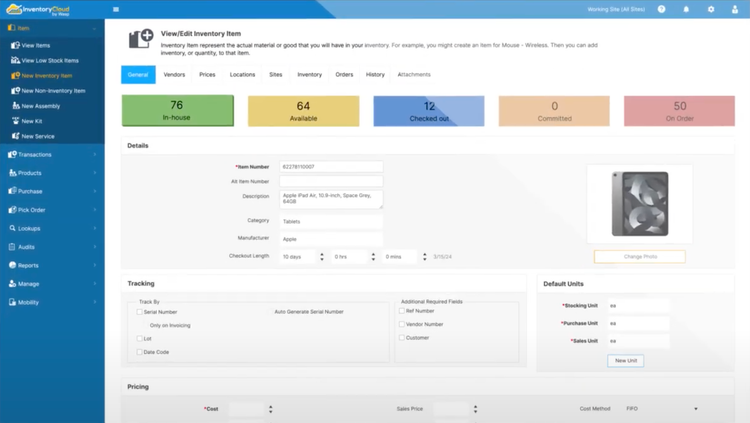Click the Pick Order menu icon
Viewport: 750px width, 423px height.
(x=12, y=210)
